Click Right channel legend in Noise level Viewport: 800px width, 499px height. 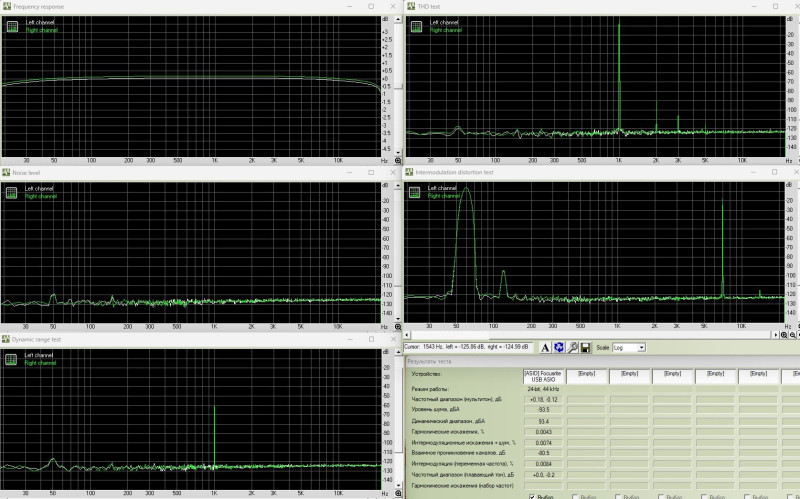41,196
